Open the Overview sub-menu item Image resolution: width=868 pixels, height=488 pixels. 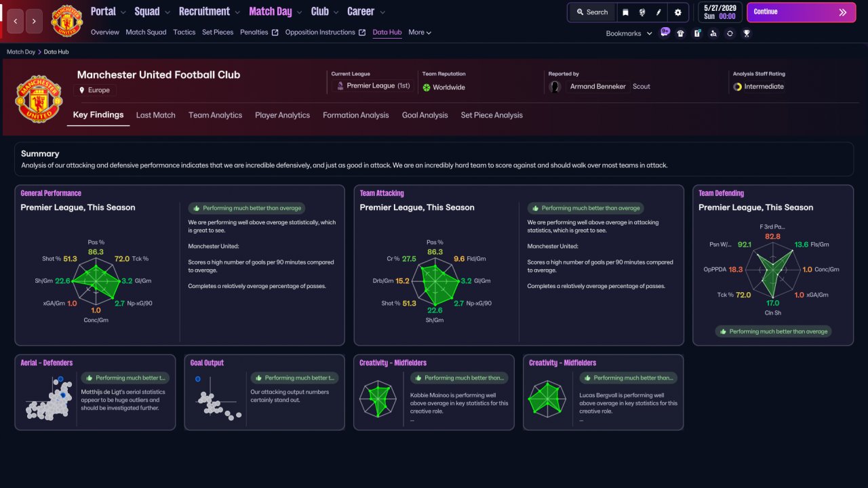point(104,32)
